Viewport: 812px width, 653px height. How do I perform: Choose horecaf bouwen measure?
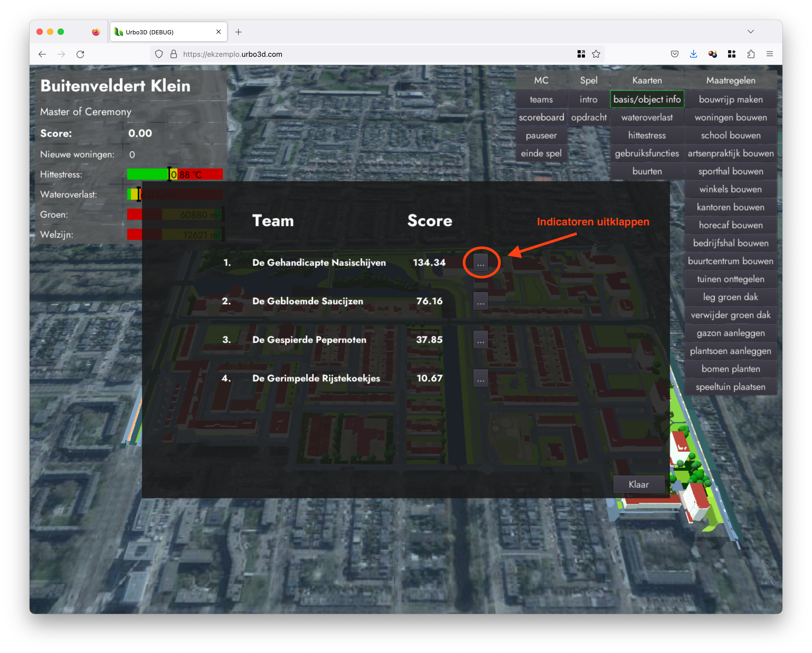[x=731, y=225]
